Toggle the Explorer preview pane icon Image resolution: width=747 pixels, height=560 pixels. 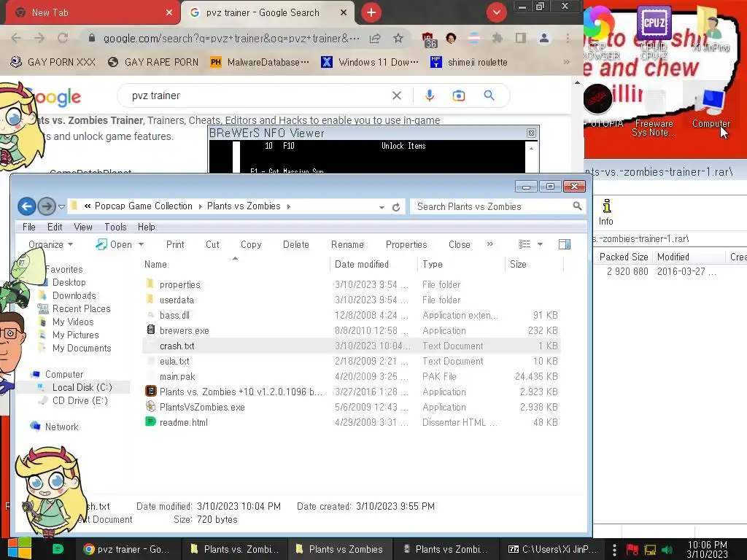(x=565, y=244)
